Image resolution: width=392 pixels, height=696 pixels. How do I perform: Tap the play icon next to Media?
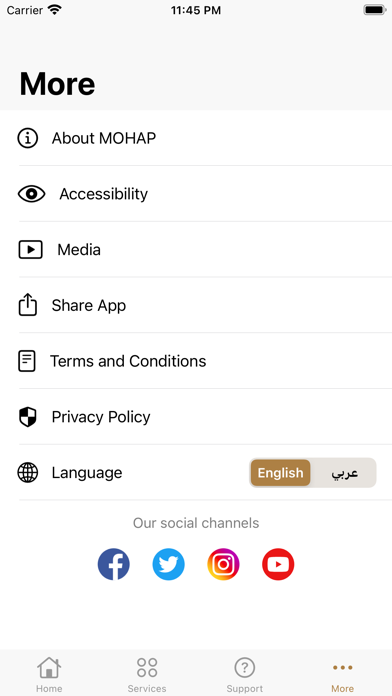(x=30, y=249)
